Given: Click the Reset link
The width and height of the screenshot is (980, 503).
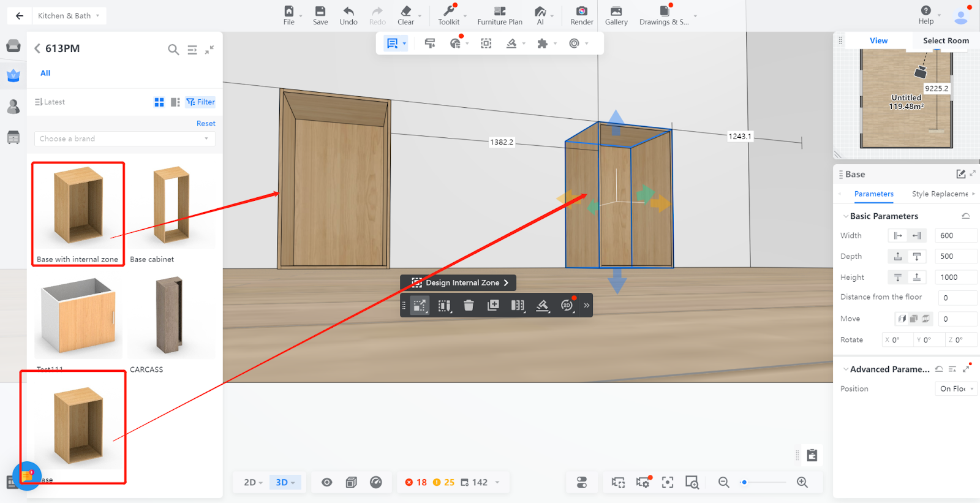Looking at the screenshot, I should pyautogui.click(x=206, y=124).
